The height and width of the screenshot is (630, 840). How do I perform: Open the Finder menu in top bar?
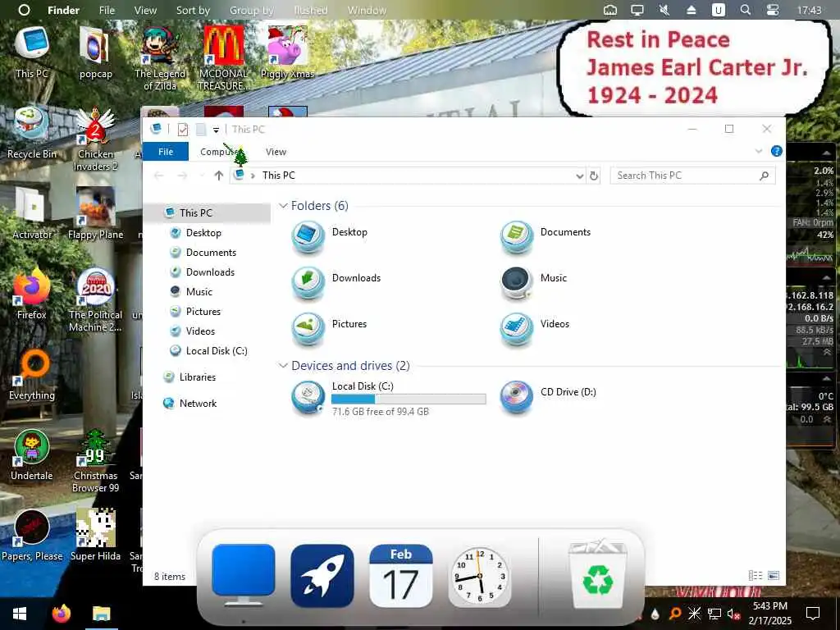point(63,10)
